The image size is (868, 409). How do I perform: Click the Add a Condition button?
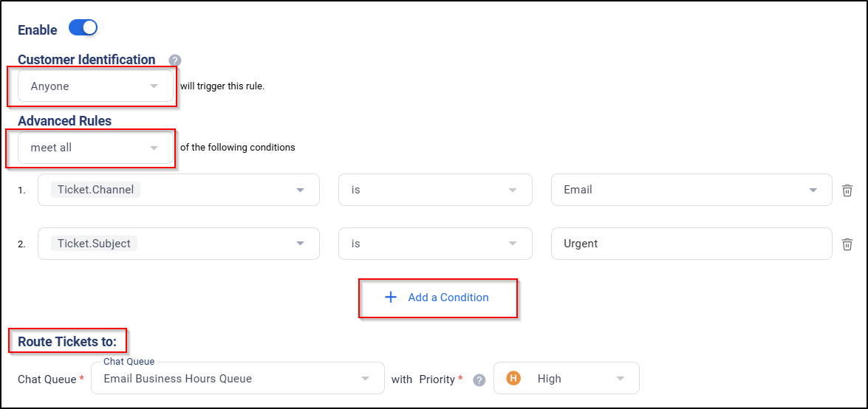point(437,298)
